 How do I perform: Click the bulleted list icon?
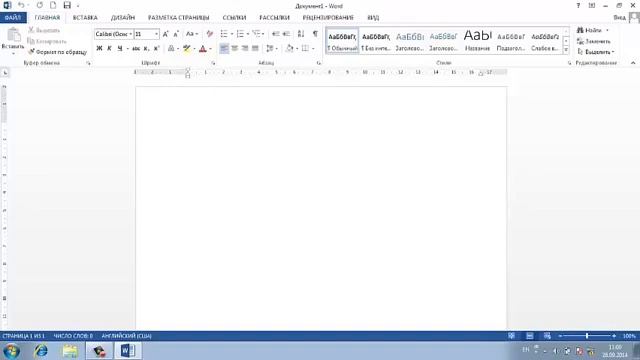(224, 34)
